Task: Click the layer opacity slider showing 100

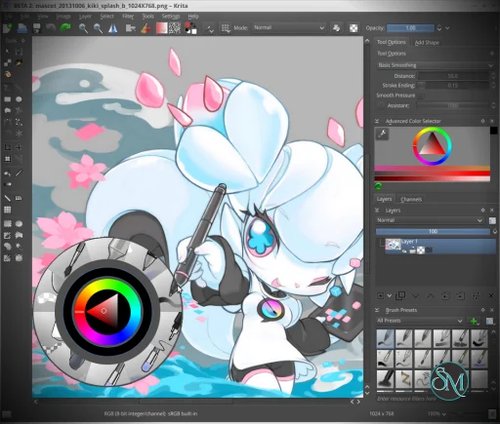Action: coord(433,231)
